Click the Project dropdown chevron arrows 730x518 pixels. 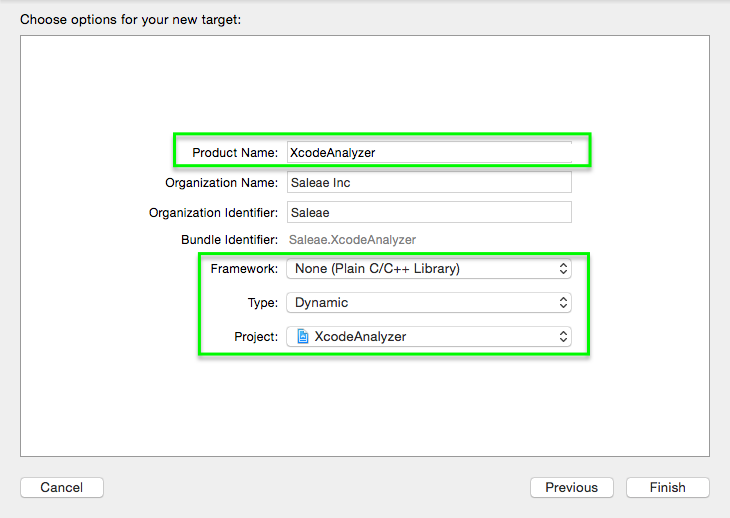[563, 337]
